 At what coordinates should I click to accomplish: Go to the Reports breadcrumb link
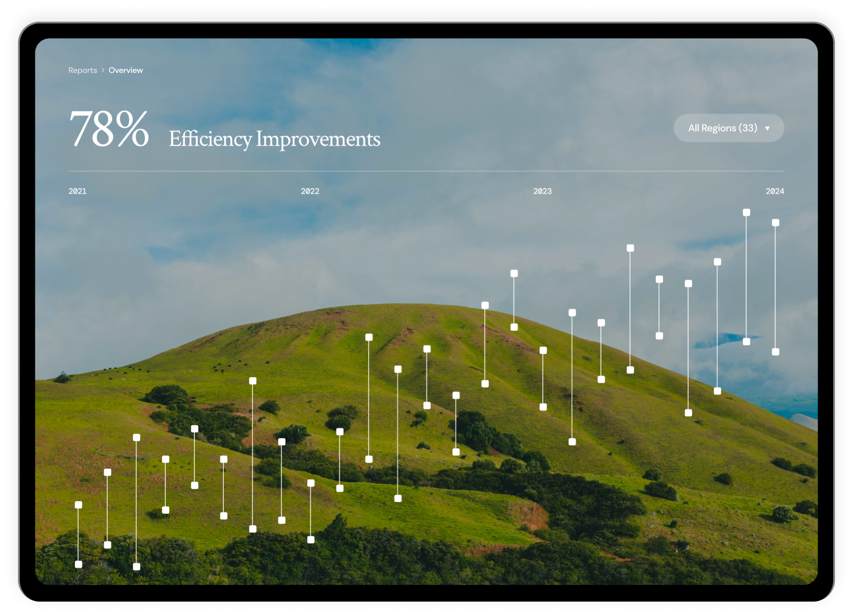pyautogui.click(x=82, y=70)
